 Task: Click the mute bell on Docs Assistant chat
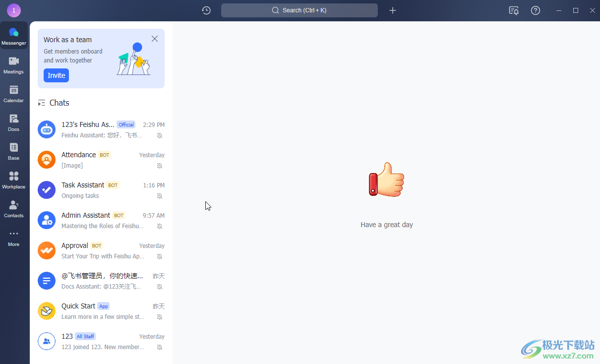[160, 287]
